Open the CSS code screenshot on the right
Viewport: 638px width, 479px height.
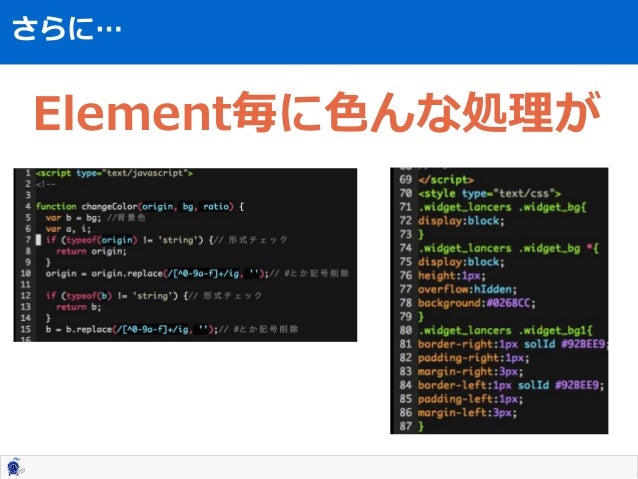(x=499, y=300)
